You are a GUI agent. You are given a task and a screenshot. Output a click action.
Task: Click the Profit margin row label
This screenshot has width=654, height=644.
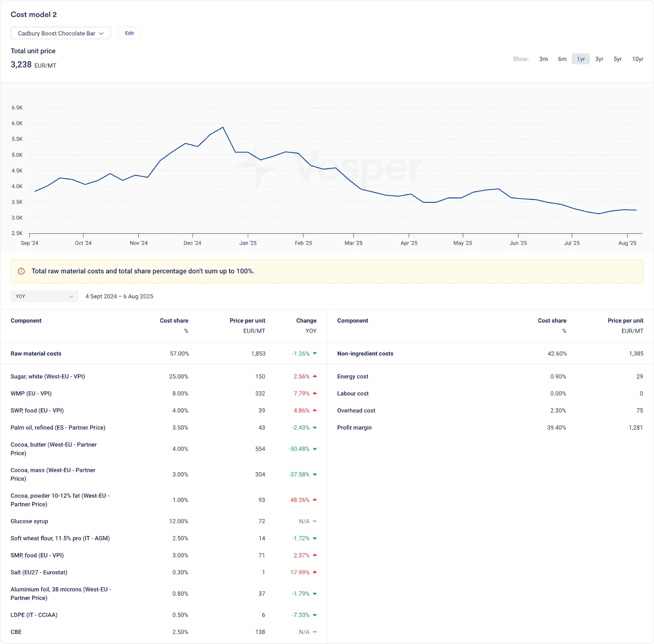[354, 428]
